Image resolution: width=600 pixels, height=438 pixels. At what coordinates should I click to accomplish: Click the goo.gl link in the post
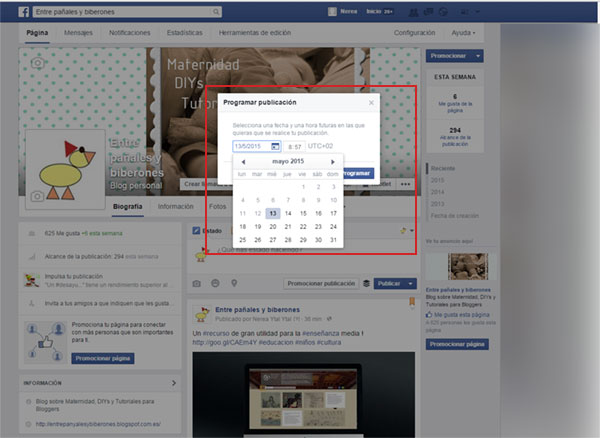[225, 342]
